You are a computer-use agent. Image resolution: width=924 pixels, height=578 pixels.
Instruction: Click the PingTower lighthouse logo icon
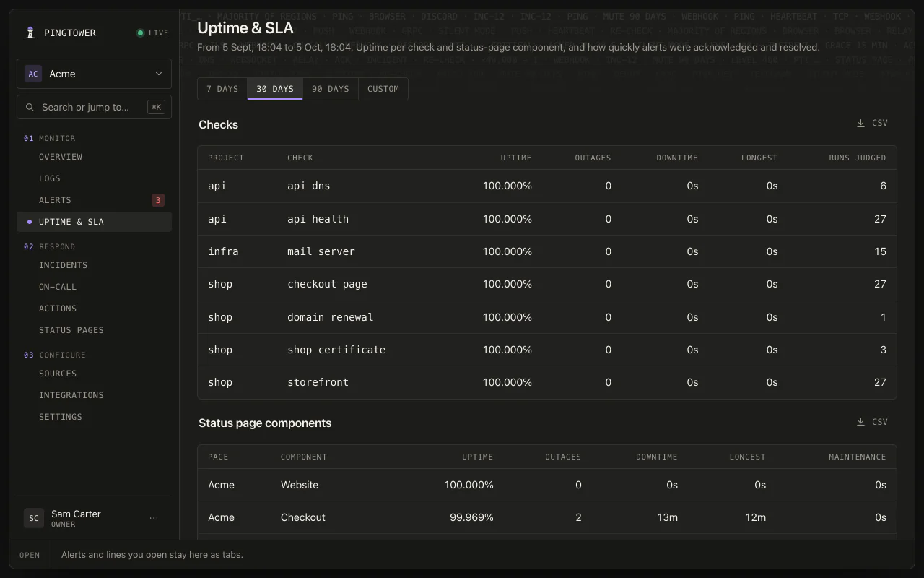point(30,33)
